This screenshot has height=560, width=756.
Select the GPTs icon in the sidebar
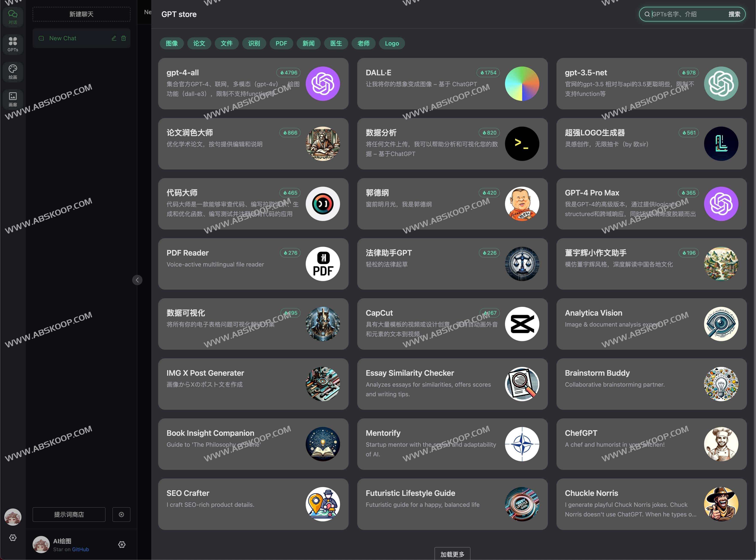pos(13,44)
